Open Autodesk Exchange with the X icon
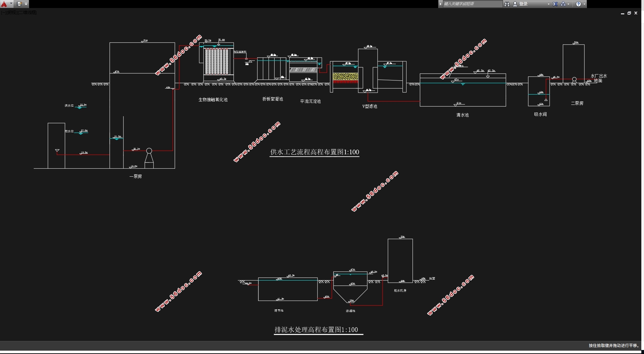644x354 pixels. click(555, 4)
